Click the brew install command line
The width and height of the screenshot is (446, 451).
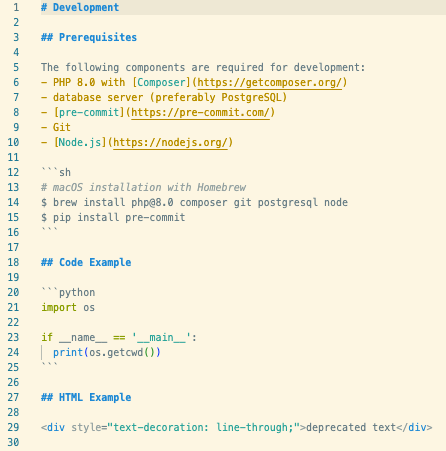(194, 202)
